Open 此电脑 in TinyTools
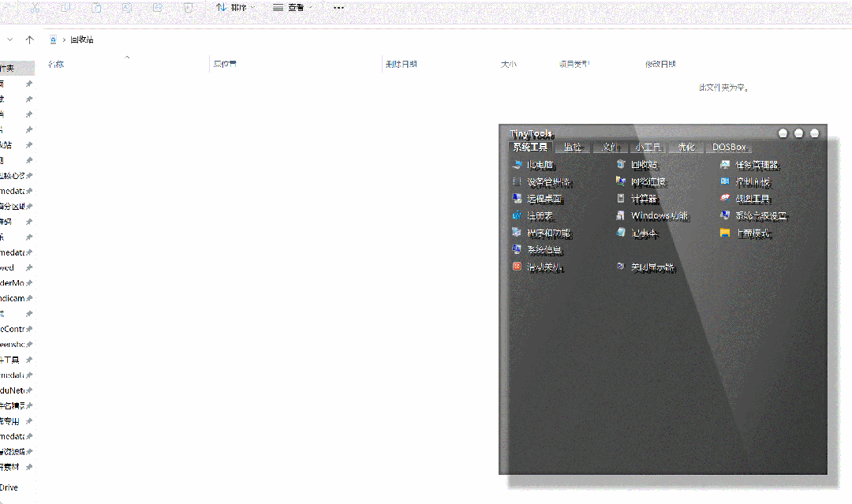This screenshot has height=504, width=852. click(533, 165)
